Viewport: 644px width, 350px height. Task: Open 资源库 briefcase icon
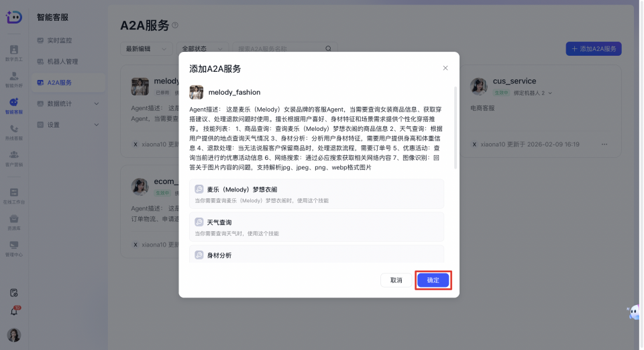[x=13, y=221]
